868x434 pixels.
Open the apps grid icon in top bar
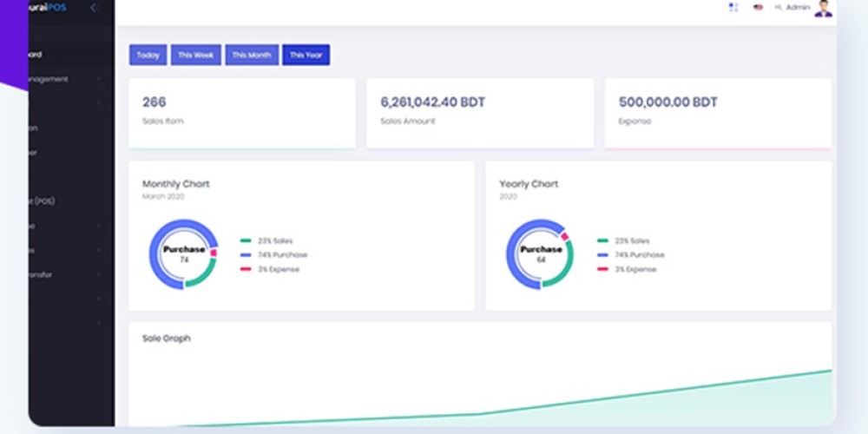tap(733, 7)
